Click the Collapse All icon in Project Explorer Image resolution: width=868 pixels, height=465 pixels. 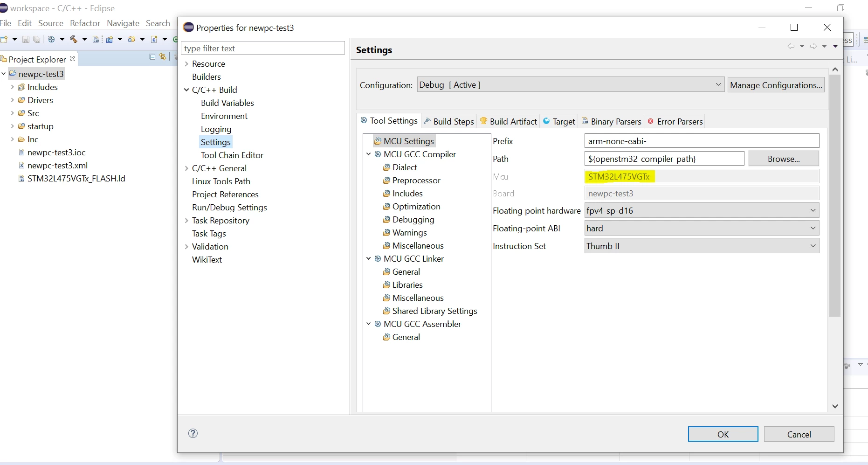coord(152,57)
